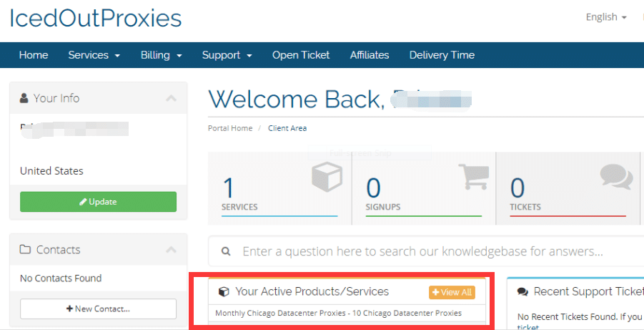Open the Signups count tile

424,188
